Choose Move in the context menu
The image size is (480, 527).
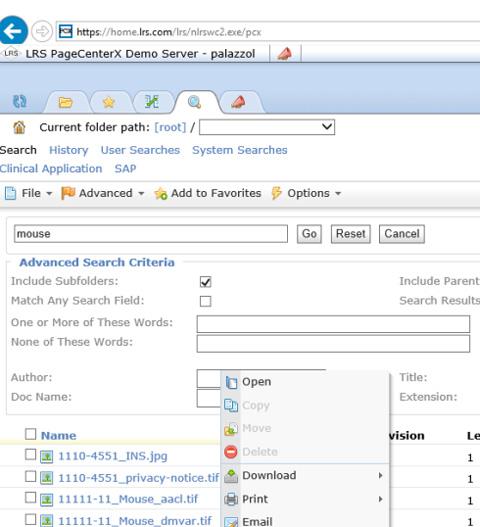[x=305, y=429]
